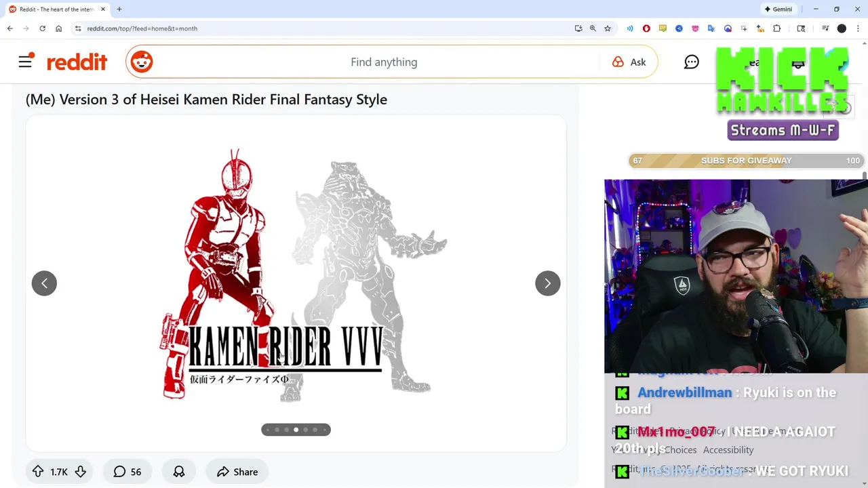
Task: Select the Reddit browser tab
Action: [x=57, y=9]
